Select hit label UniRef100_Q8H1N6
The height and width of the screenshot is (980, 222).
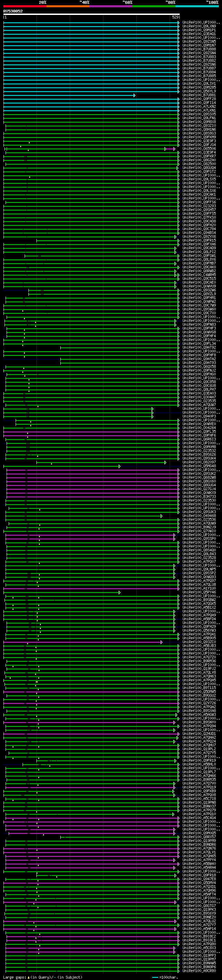(x=199, y=129)
